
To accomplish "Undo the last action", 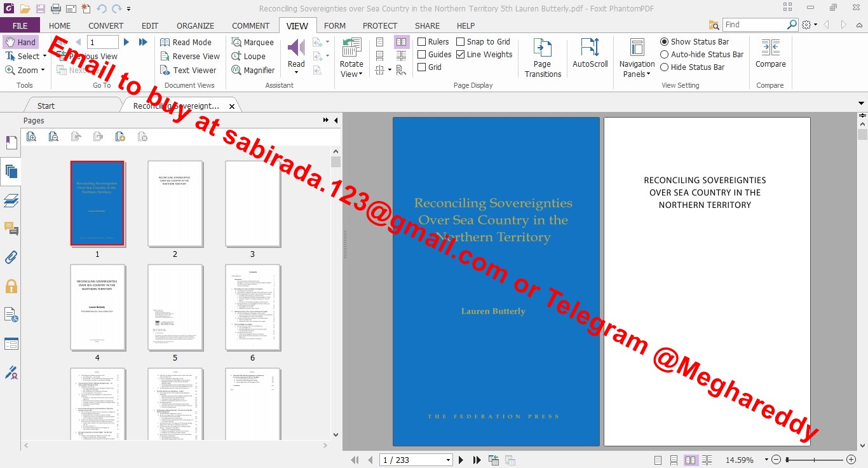I will coord(102,9).
